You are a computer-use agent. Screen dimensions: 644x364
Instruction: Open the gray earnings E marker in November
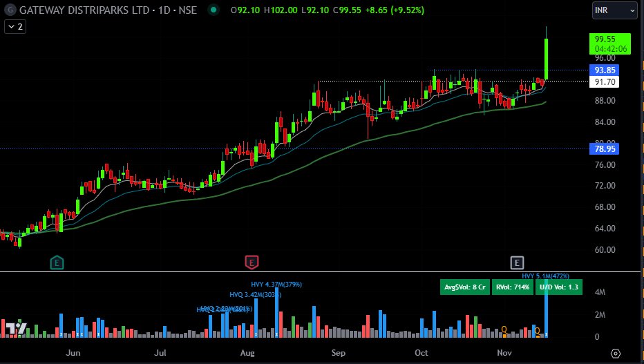coord(517,262)
